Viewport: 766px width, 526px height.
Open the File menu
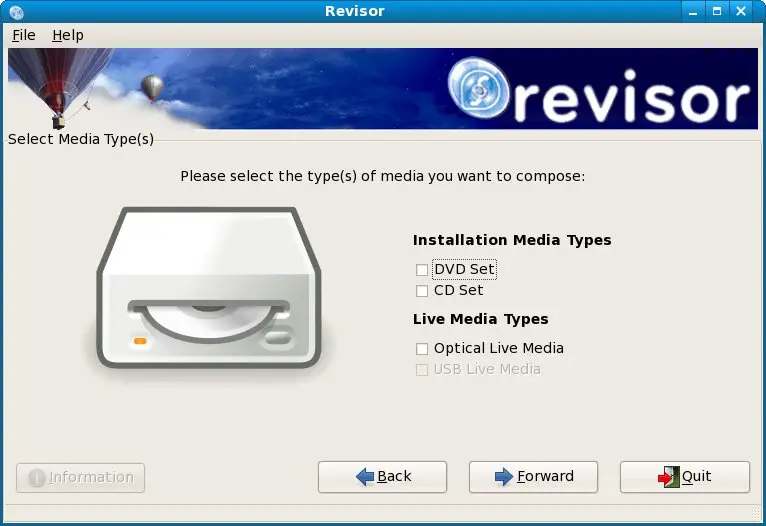tap(24, 35)
